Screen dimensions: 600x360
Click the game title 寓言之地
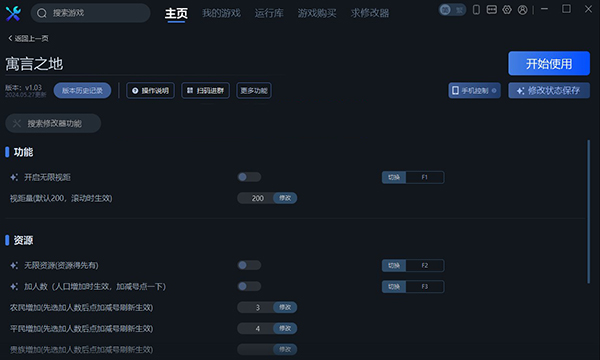point(34,64)
